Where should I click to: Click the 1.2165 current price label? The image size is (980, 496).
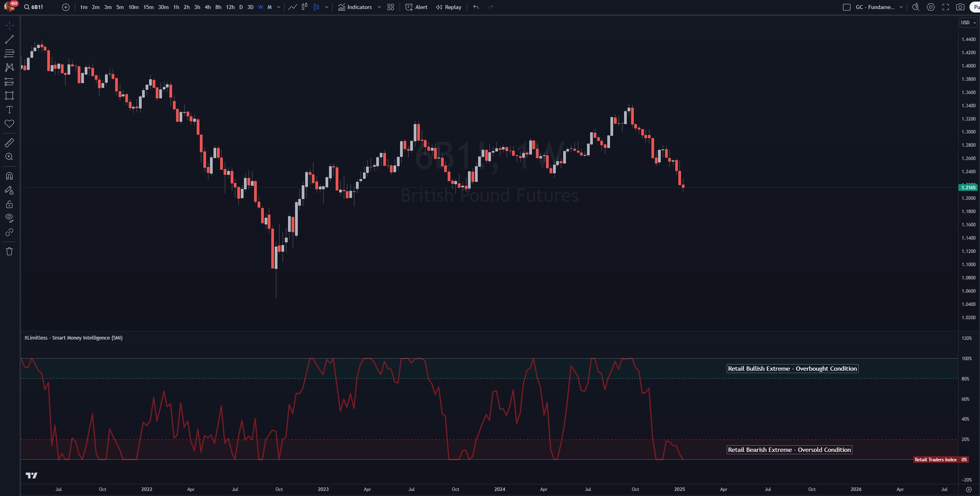(x=968, y=188)
